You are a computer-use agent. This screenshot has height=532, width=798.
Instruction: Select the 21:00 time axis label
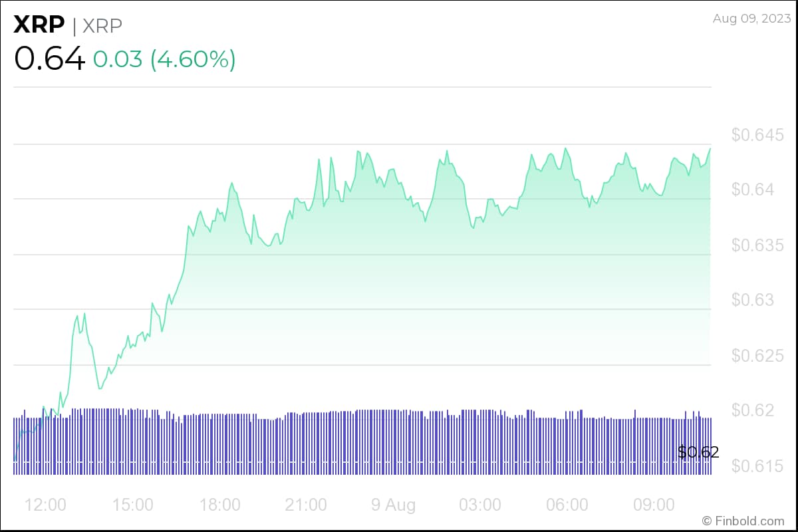coord(307,505)
